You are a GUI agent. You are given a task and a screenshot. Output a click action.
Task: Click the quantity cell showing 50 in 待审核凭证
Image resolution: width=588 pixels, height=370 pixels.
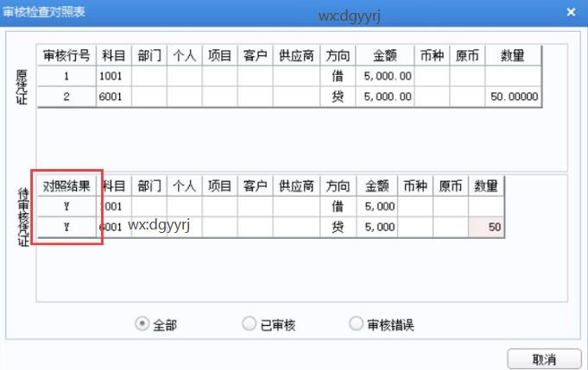(x=486, y=227)
